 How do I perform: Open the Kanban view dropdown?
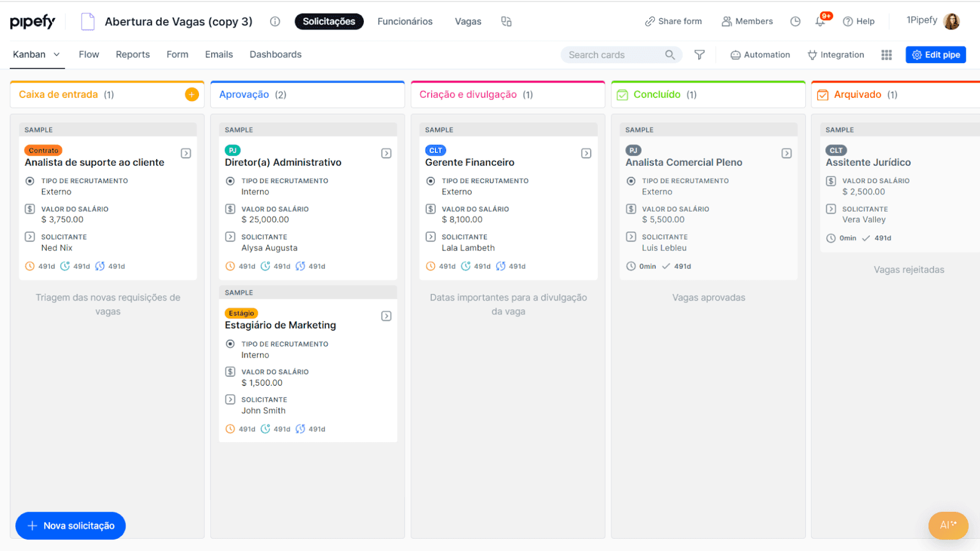56,54
